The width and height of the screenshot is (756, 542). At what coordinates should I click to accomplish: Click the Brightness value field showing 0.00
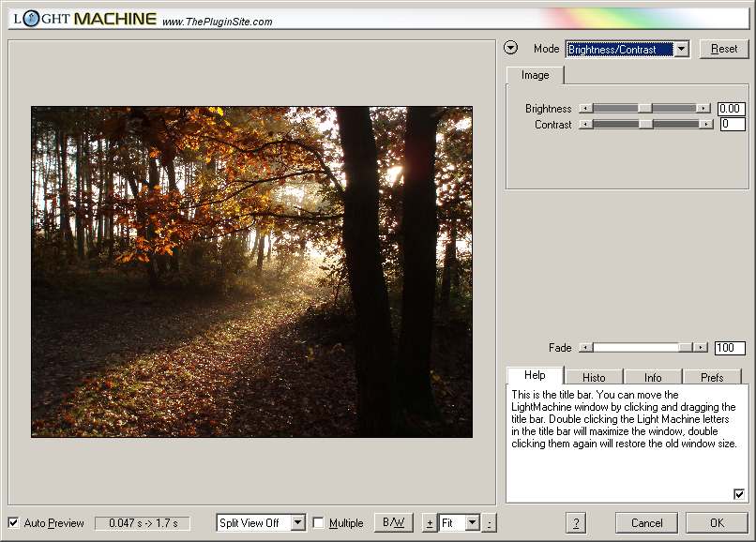coord(732,109)
